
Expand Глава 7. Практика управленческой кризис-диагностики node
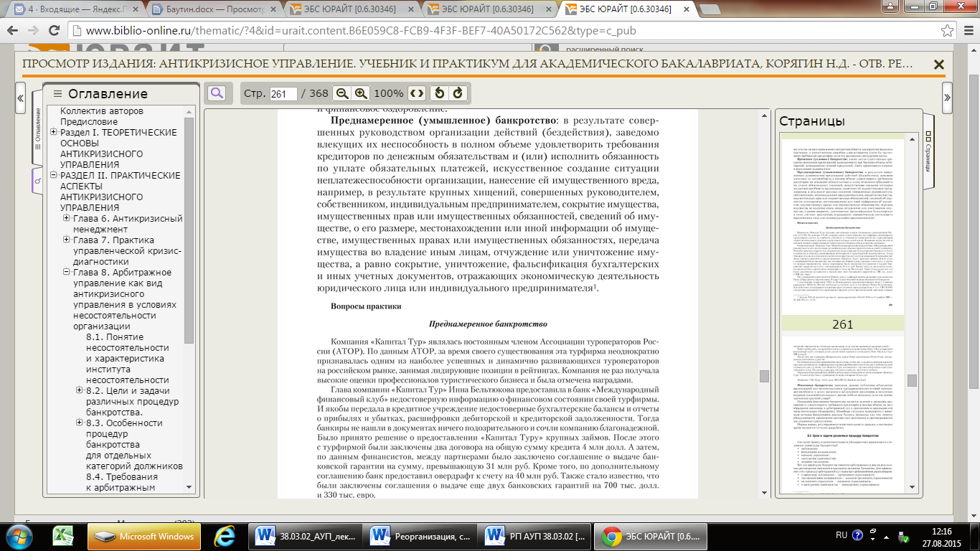[67, 240]
